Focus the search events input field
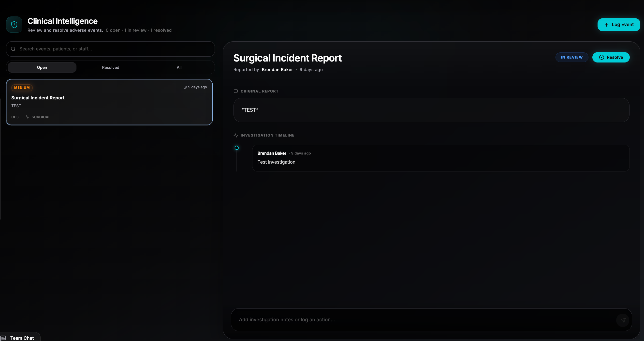This screenshot has height=341, width=644. (x=110, y=49)
